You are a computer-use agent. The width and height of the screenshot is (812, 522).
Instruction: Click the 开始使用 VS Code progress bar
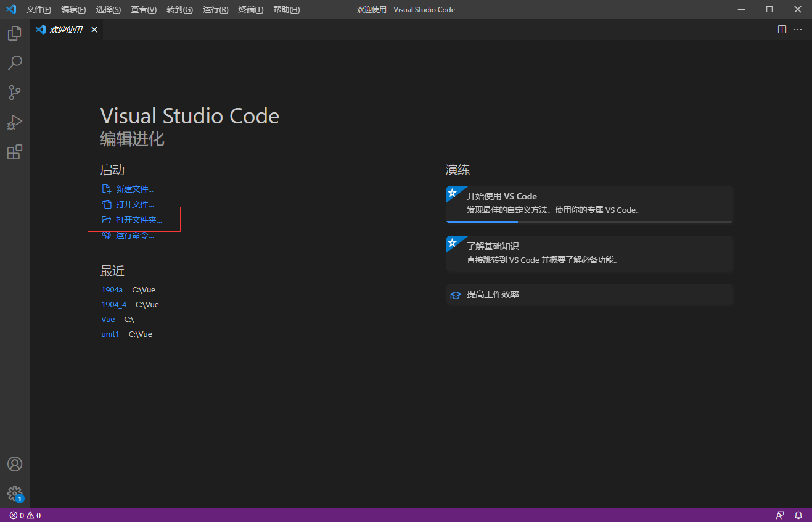click(589, 222)
